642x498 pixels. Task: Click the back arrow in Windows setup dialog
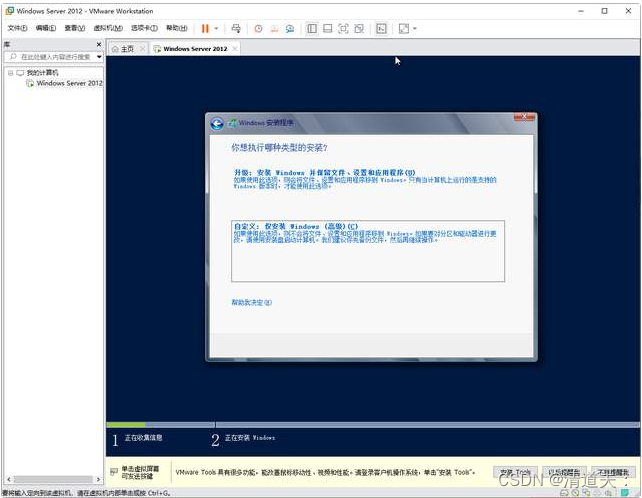[x=217, y=123]
